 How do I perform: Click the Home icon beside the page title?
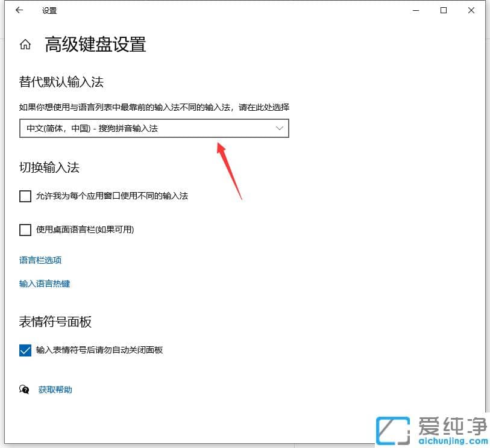coord(25,44)
